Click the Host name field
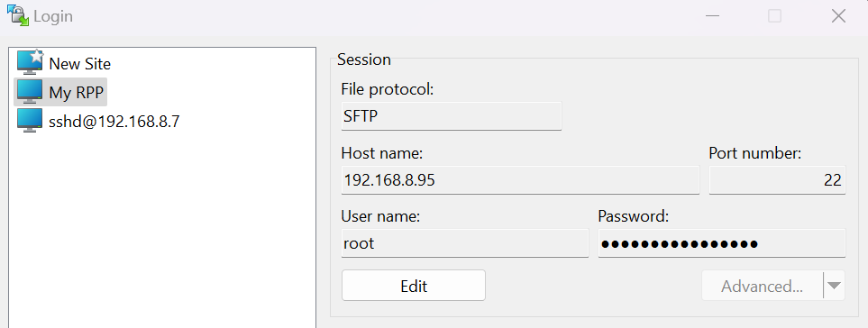868x328 pixels. [x=520, y=179]
